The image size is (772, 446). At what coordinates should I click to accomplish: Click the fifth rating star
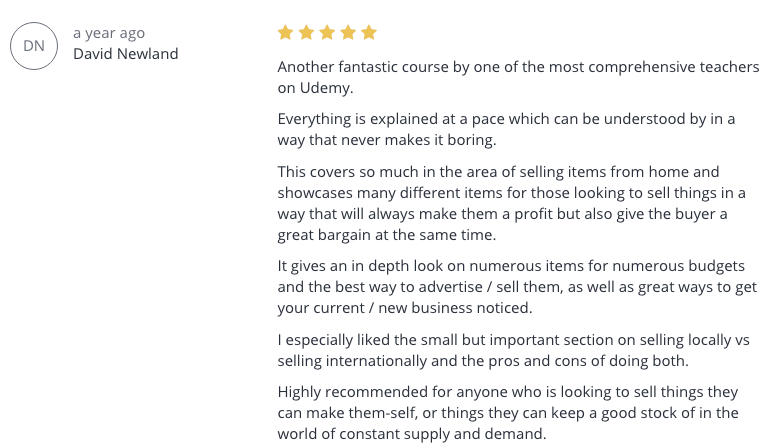pos(369,32)
